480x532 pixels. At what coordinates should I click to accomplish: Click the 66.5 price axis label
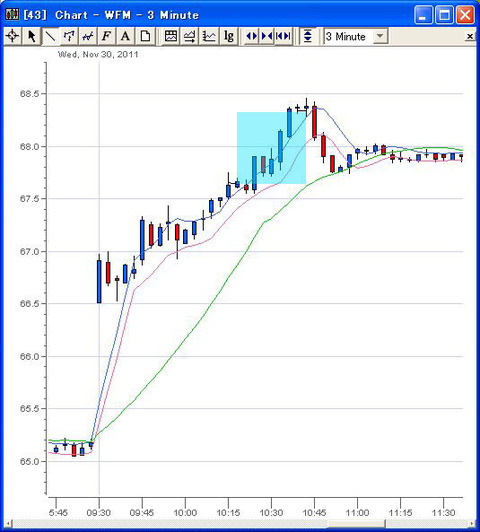tap(29, 304)
